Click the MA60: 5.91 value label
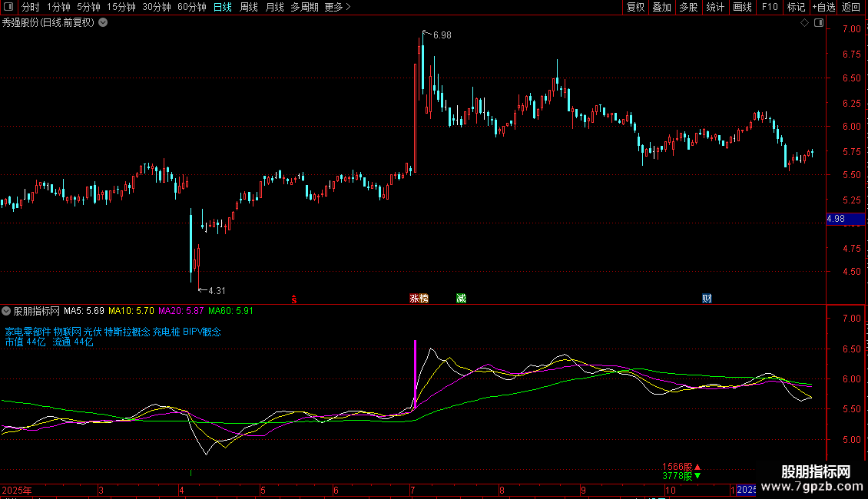This screenshot has width=868, height=499. pos(230,311)
